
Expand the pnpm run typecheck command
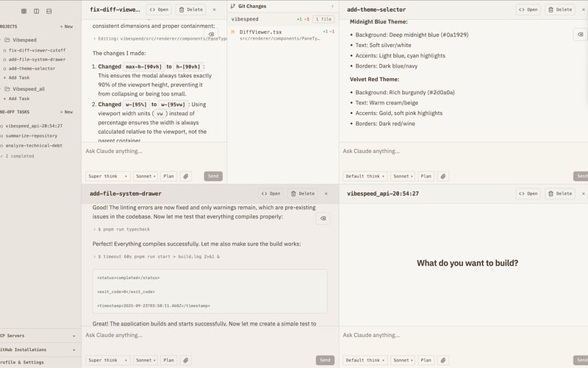point(123,229)
